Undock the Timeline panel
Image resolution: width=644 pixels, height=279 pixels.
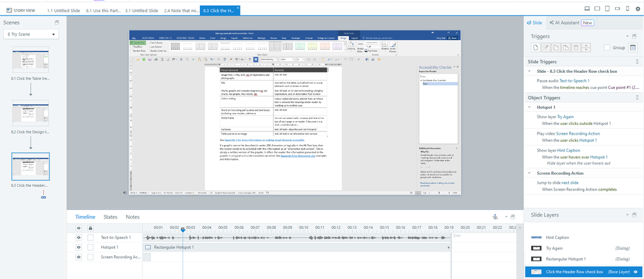coord(512,216)
